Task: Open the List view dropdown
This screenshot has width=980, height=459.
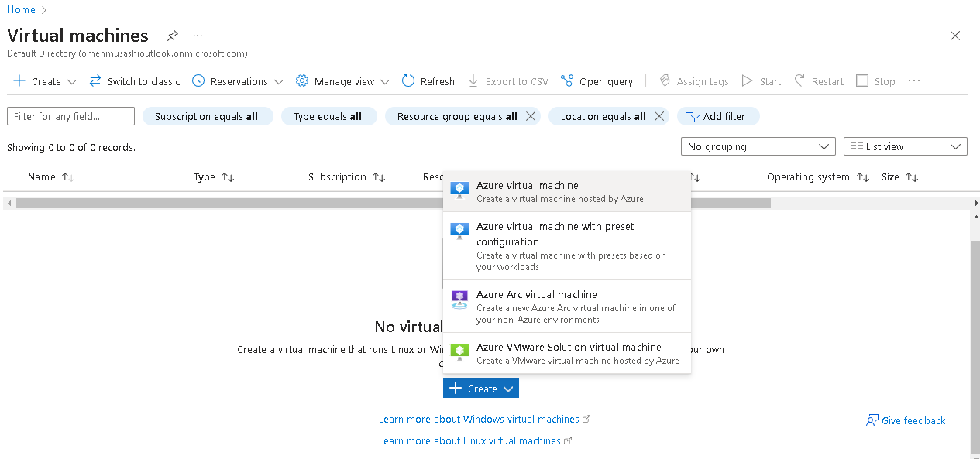Action: [905, 146]
